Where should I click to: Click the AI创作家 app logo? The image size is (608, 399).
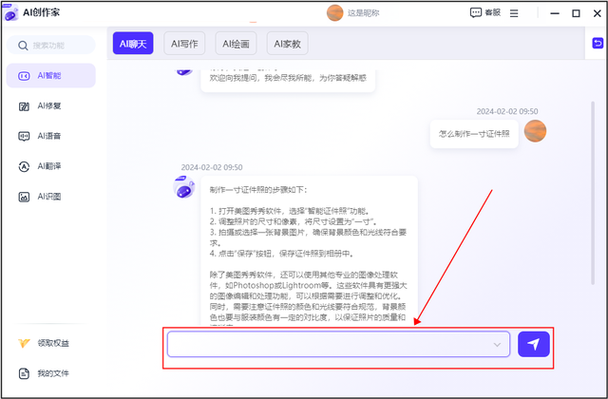coord(10,13)
